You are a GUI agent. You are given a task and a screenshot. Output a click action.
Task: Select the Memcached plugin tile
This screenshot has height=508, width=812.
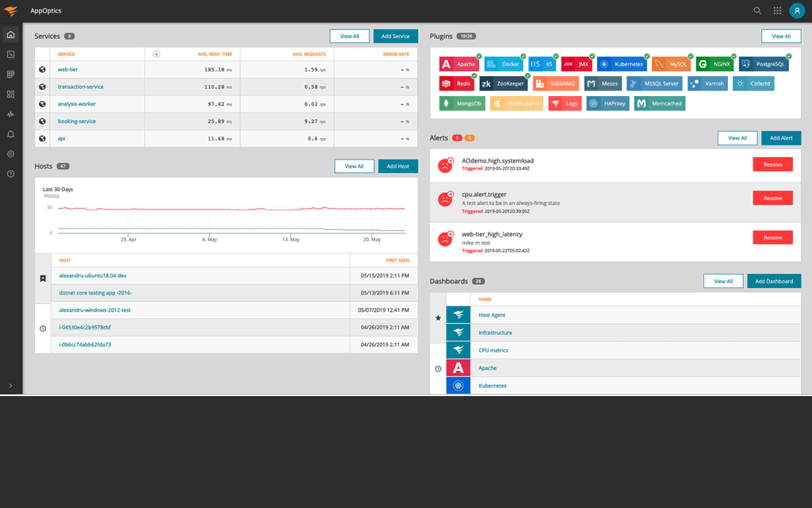tap(660, 103)
